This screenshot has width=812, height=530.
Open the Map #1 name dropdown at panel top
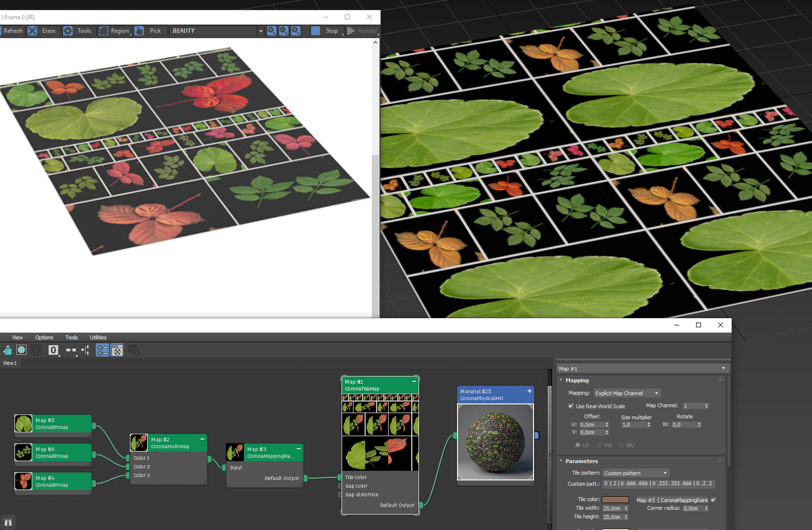642,369
